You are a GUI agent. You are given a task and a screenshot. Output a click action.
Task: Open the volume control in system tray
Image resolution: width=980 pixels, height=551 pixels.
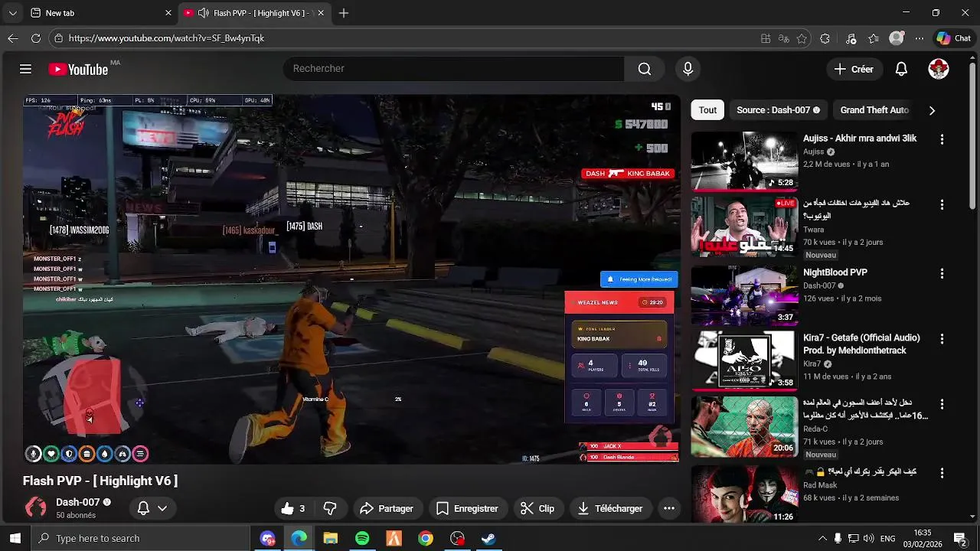[x=870, y=538]
